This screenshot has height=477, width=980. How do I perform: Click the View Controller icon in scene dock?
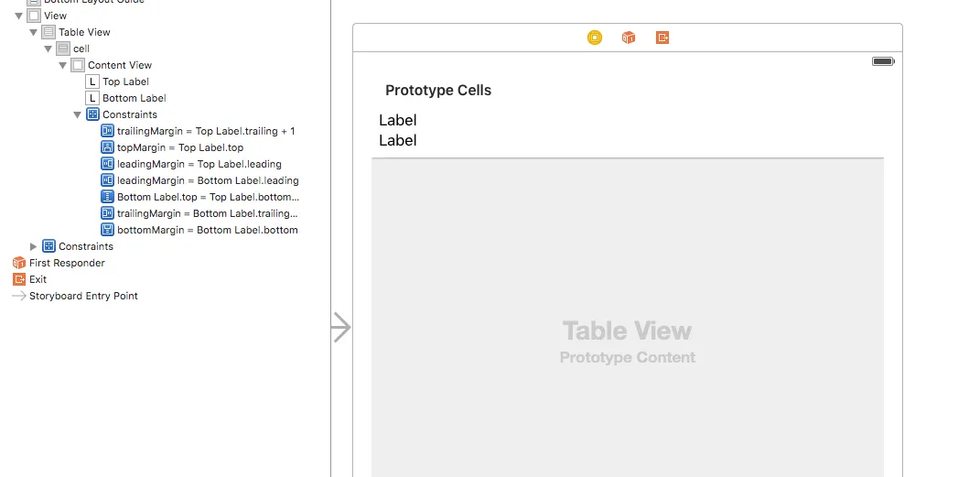click(x=595, y=38)
